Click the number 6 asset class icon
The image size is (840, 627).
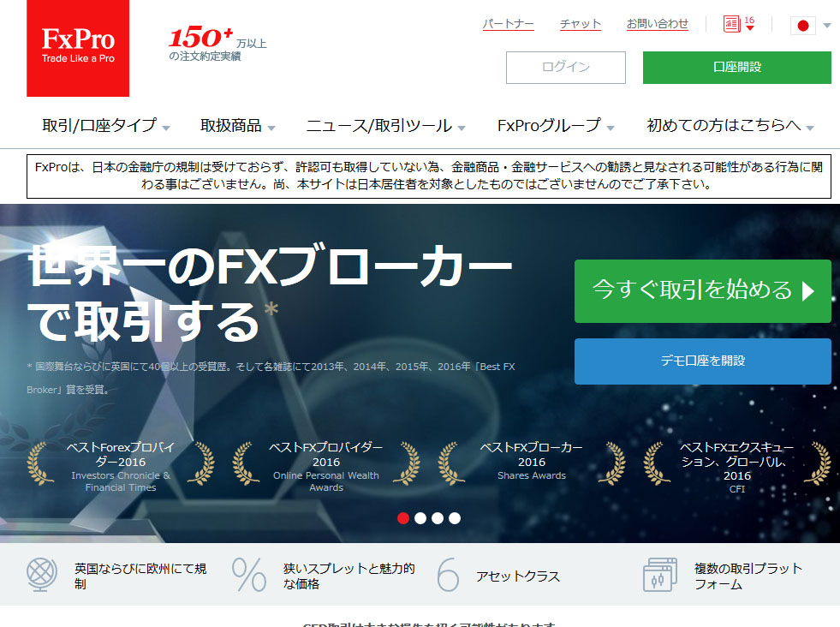[448, 575]
